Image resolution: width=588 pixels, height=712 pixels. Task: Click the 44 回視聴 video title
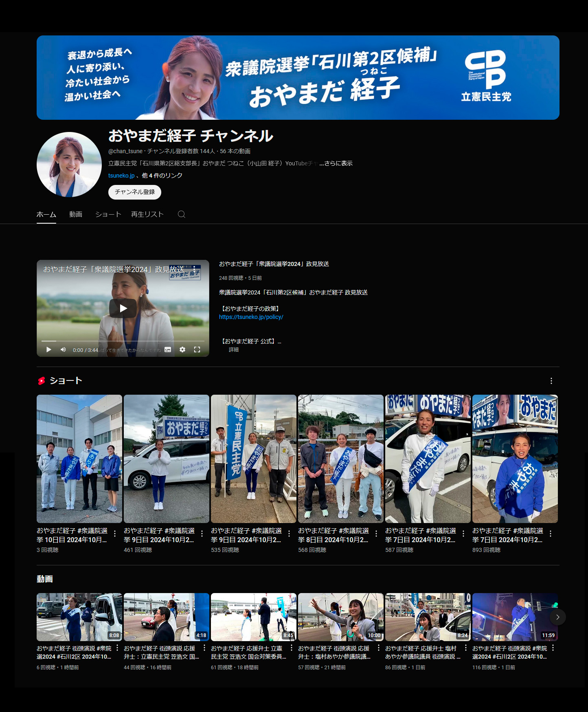click(x=162, y=653)
